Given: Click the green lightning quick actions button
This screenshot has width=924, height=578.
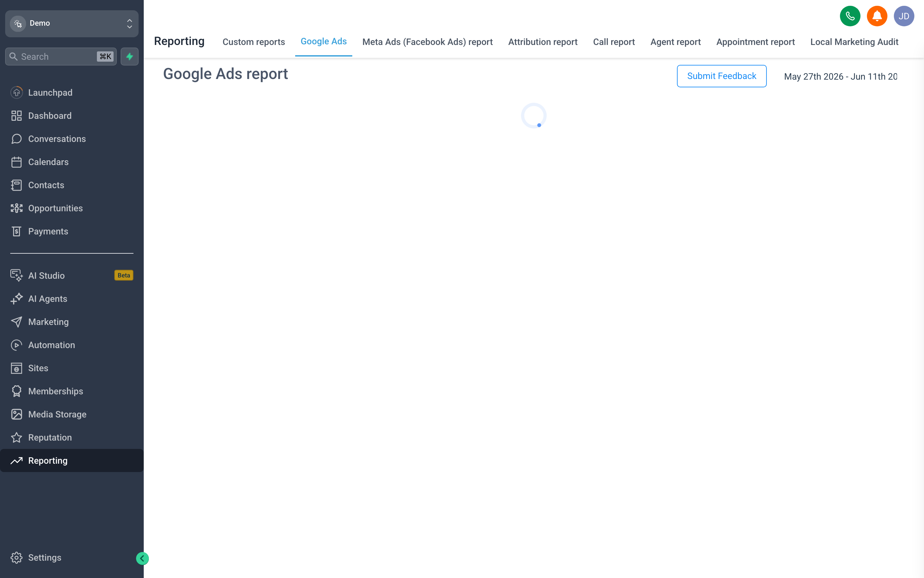Looking at the screenshot, I should tap(129, 57).
